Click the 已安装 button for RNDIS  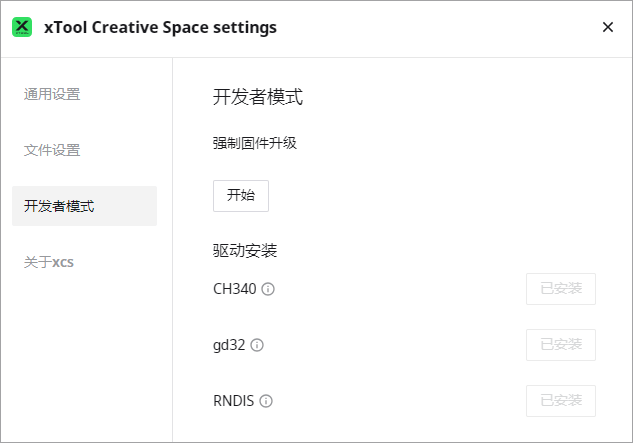point(561,401)
